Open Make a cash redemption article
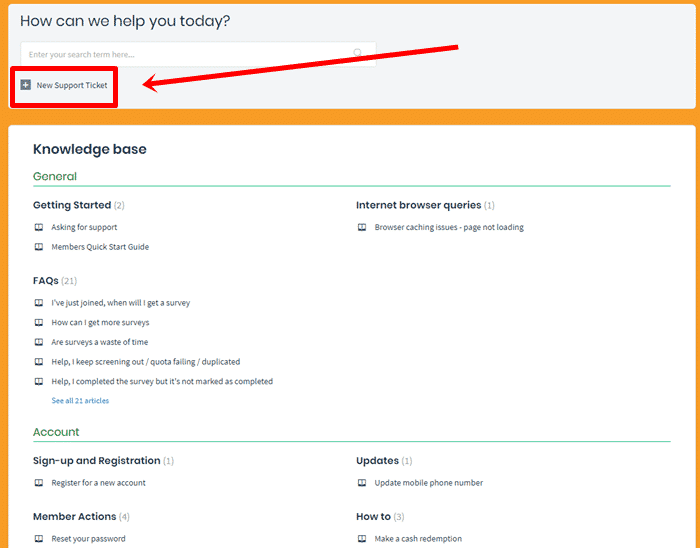The height and width of the screenshot is (548, 700). click(418, 539)
